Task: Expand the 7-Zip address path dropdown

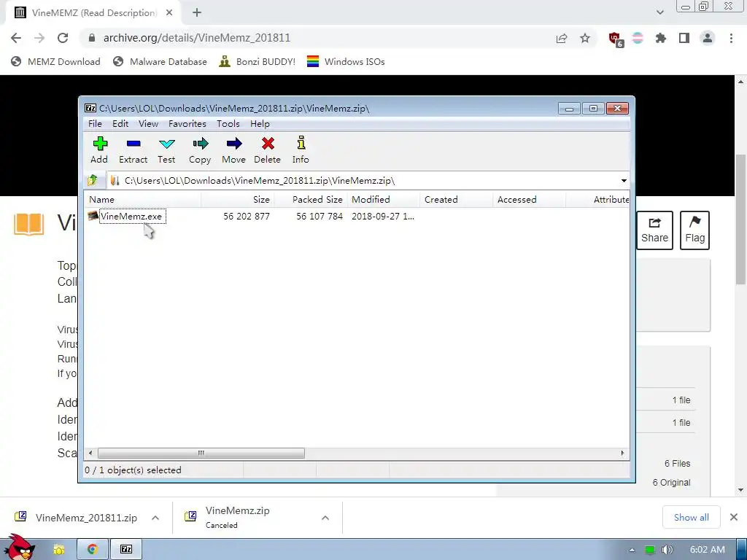Action: (624, 181)
